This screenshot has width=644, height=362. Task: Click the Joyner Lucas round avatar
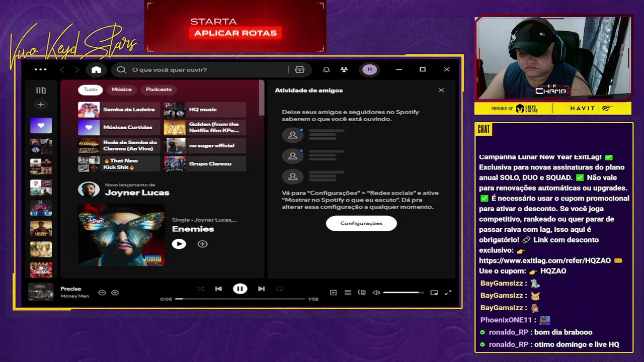89,189
